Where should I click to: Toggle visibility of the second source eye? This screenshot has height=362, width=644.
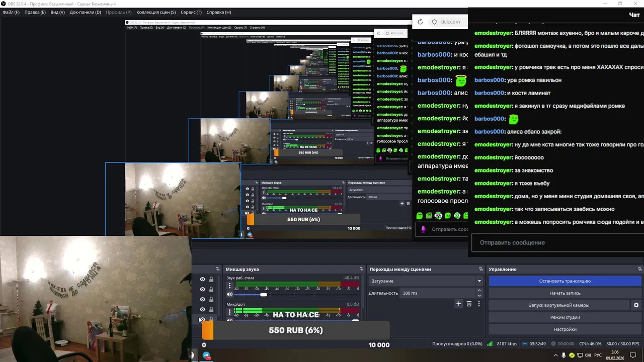[x=203, y=290]
